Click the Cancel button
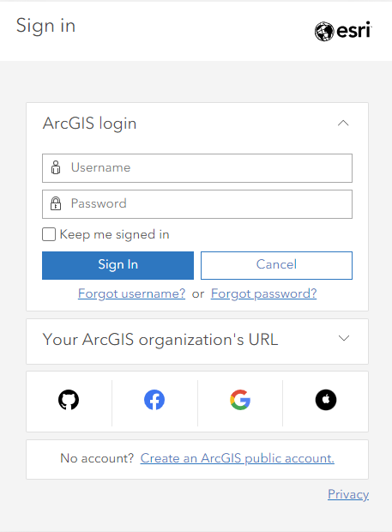 click(277, 265)
